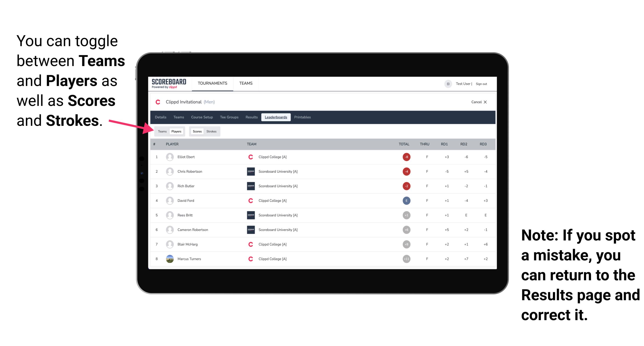Click Cancel to exit tournament edit
The height and width of the screenshot is (346, 644).
(x=478, y=102)
